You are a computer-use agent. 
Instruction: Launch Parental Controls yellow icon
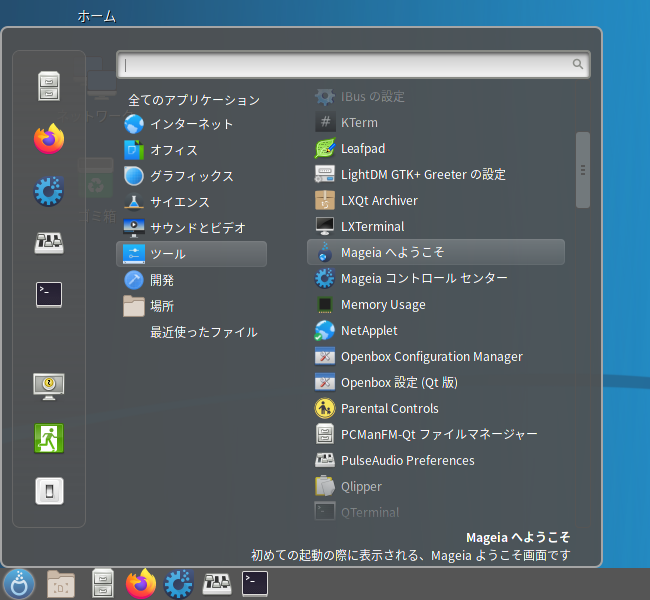(325, 408)
